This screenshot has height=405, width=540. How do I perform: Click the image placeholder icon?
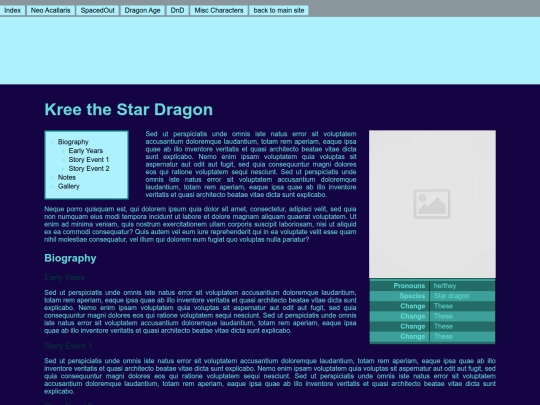(432, 204)
